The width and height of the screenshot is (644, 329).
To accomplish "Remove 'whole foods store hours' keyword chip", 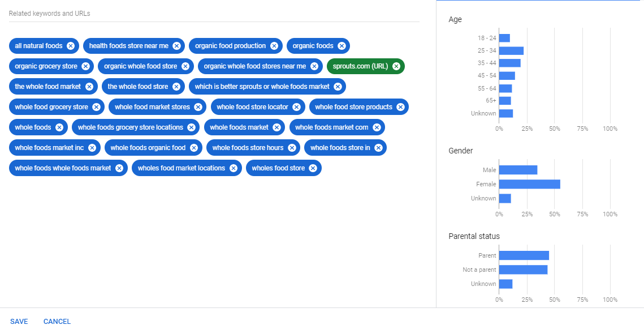I will 292,147.
